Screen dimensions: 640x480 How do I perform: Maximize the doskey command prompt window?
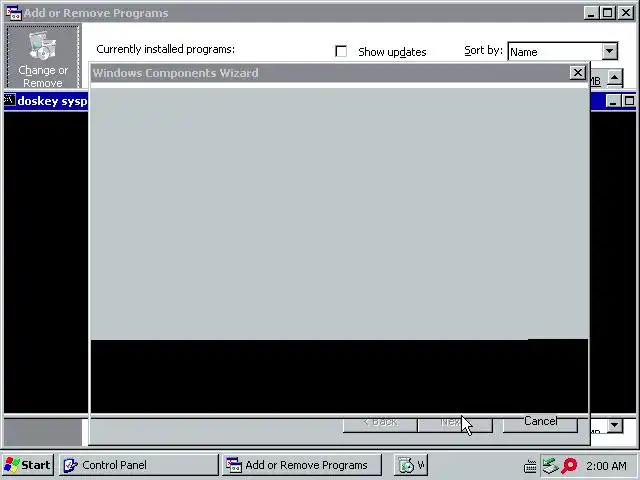pyautogui.click(x=629, y=101)
